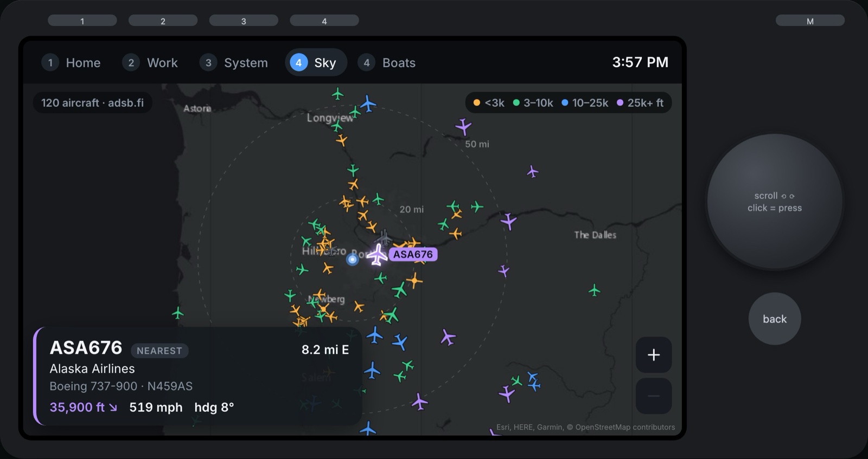
Task: Select blue aircraft right of Longview at map top
Action: [x=368, y=104]
